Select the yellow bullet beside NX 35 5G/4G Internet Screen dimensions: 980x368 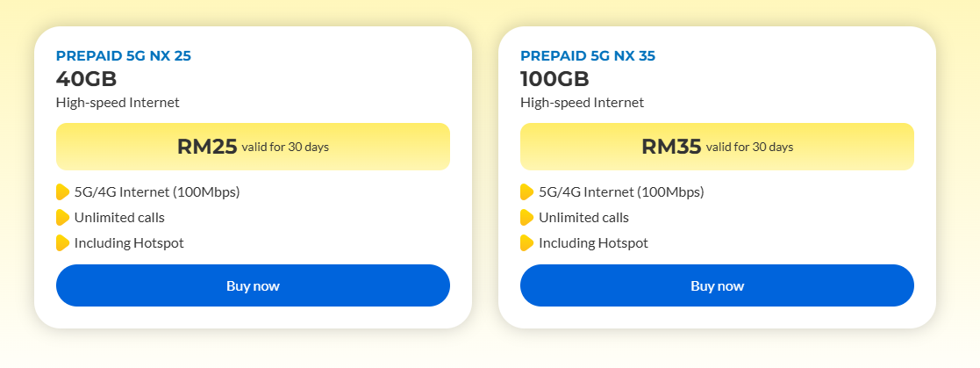527,191
